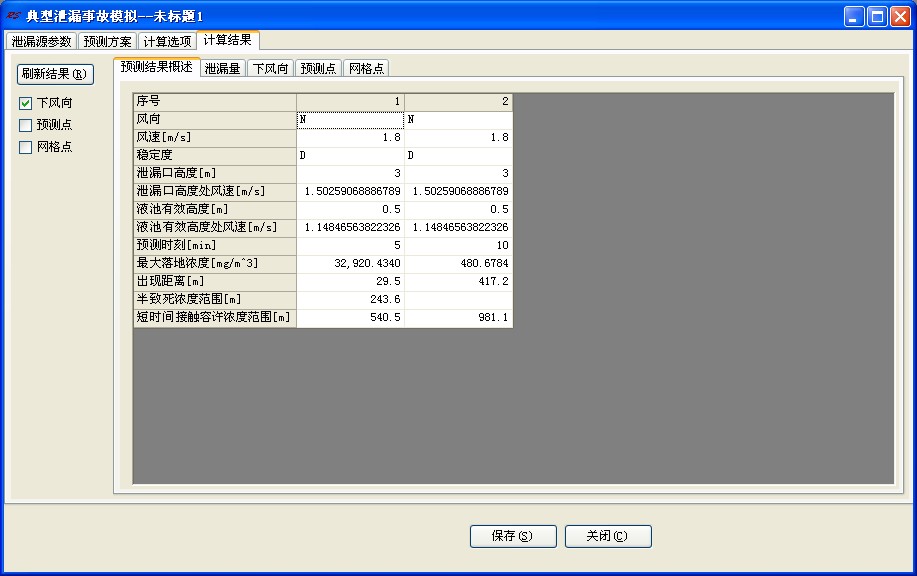The height and width of the screenshot is (576, 917).
Task: Click the 出现距离[m] row label
Action: click(215, 281)
